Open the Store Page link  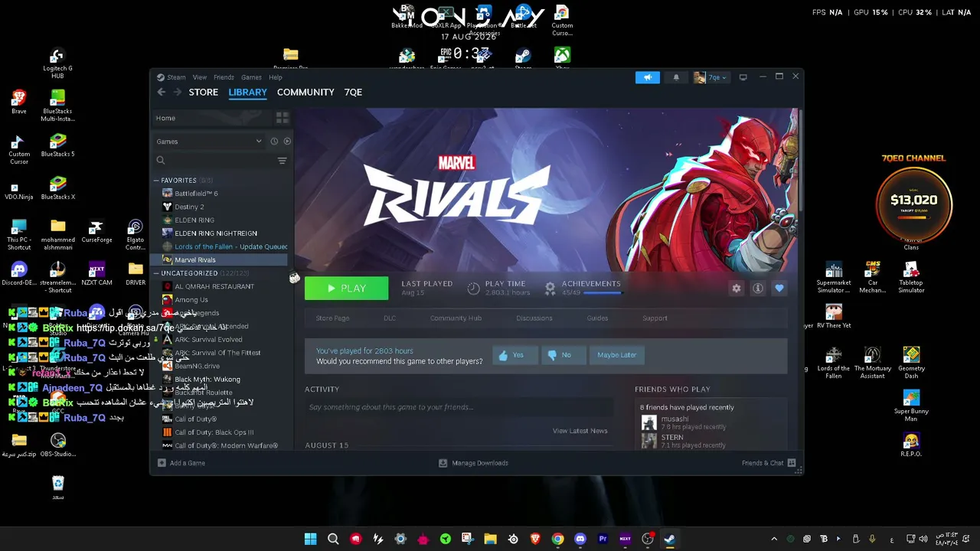click(x=332, y=318)
